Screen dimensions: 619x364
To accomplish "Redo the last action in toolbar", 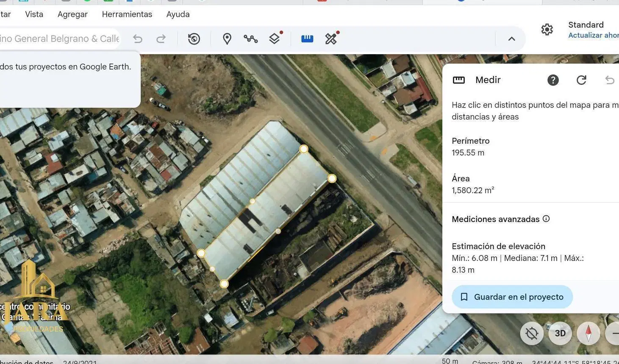I will pyautogui.click(x=161, y=39).
